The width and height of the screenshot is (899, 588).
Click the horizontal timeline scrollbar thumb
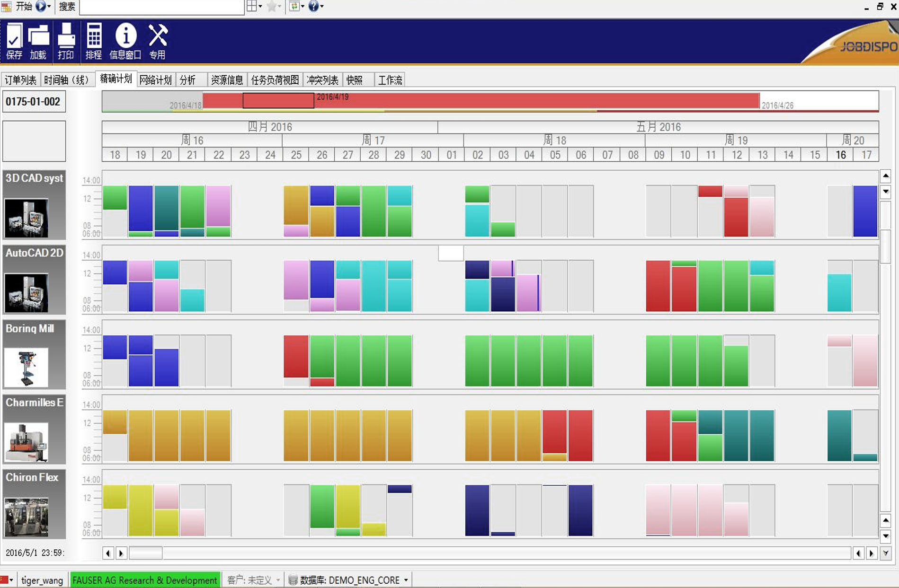146,553
